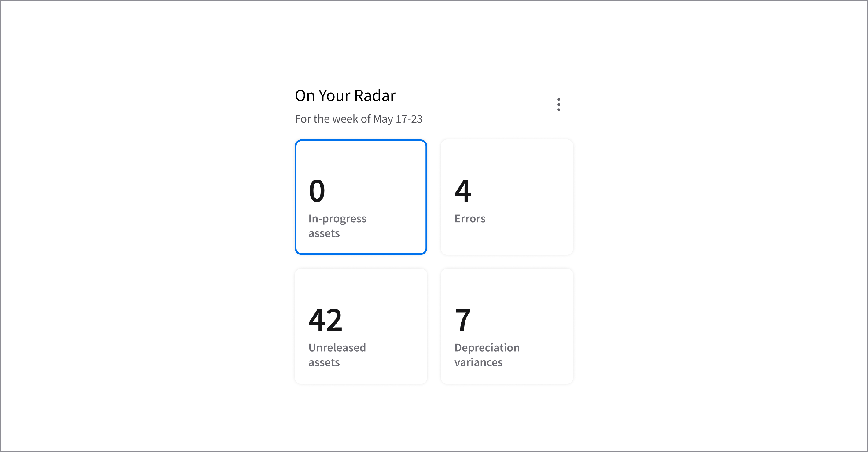This screenshot has width=868, height=452.
Task: Open the Depreciation variances card
Action: point(507,326)
